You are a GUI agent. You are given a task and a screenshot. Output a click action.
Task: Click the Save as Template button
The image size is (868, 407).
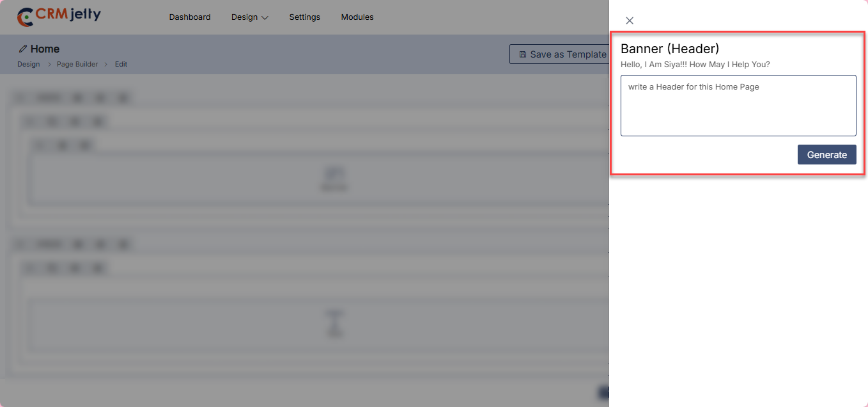559,54
